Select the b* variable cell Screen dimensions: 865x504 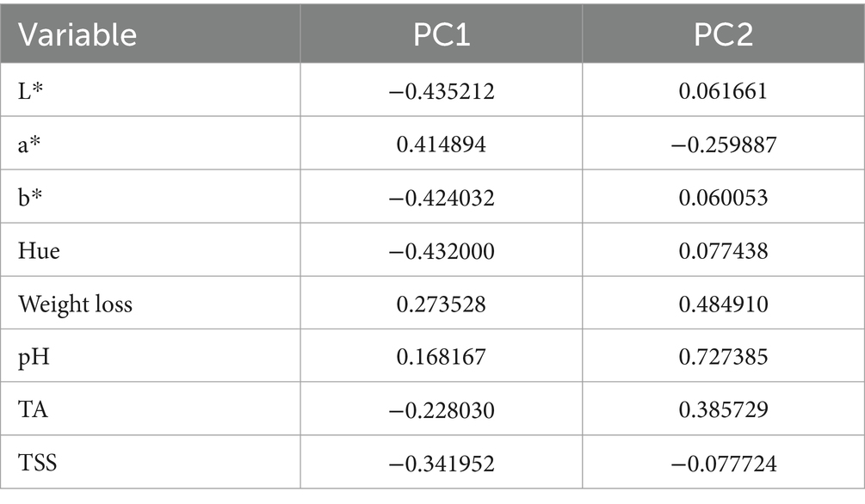pyautogui.click(x=30, y=198)
